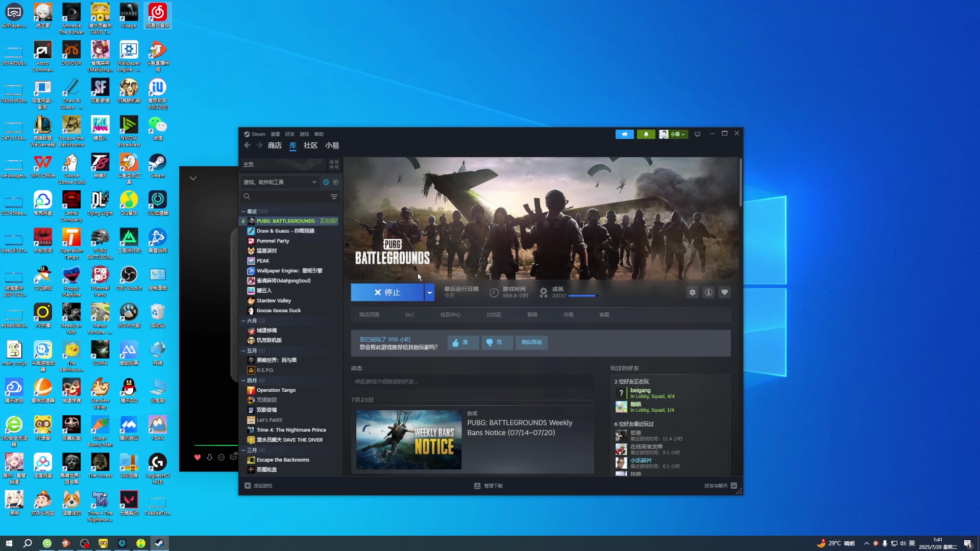Open the 讨论区 tab for PUBG
Image resolution: width=980 pixels, height=551 pixels.
click(494, 315)
